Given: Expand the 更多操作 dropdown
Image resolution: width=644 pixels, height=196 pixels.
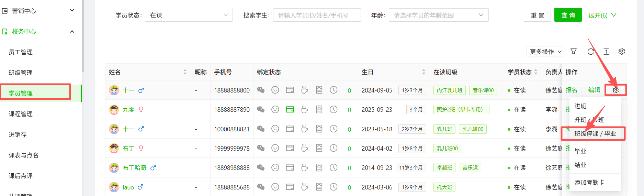Looking at the screenshot, I should tap(545, 52).
